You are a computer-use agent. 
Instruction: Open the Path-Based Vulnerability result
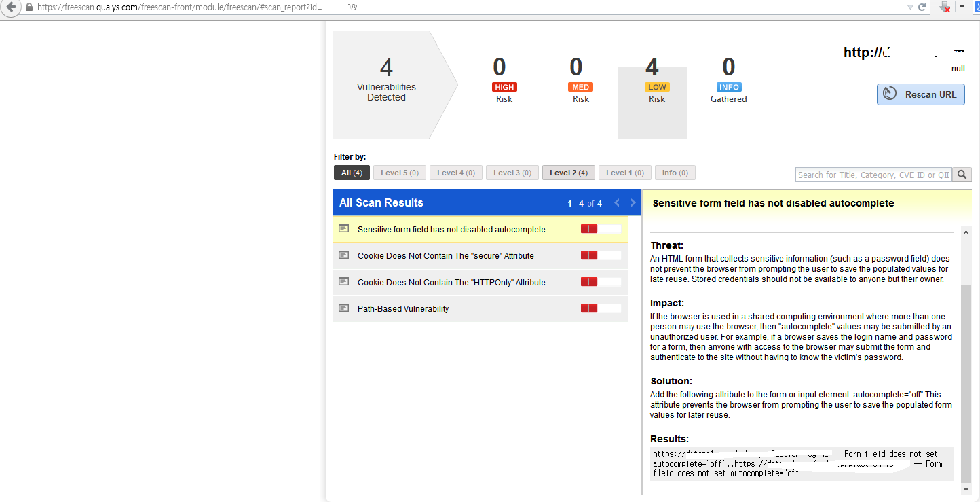480,308
